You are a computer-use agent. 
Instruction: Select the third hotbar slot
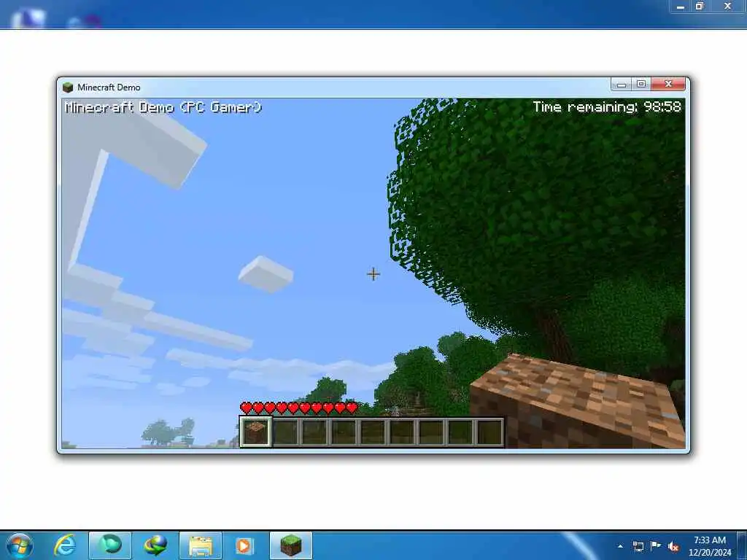pos(314,432)
